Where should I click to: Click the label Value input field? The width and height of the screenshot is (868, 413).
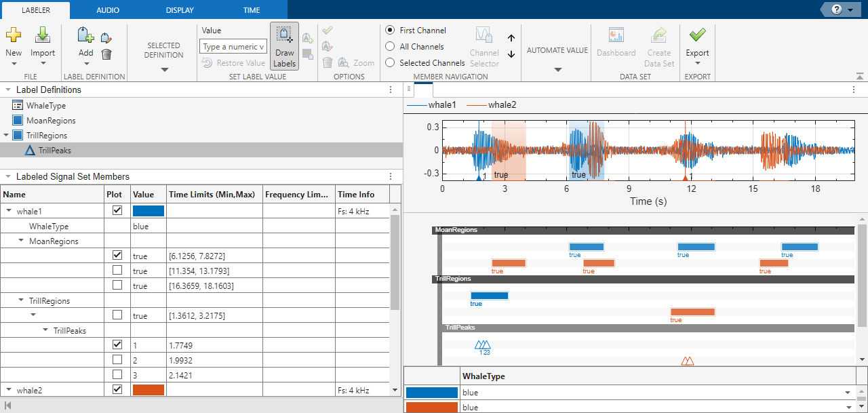point(233,47)
